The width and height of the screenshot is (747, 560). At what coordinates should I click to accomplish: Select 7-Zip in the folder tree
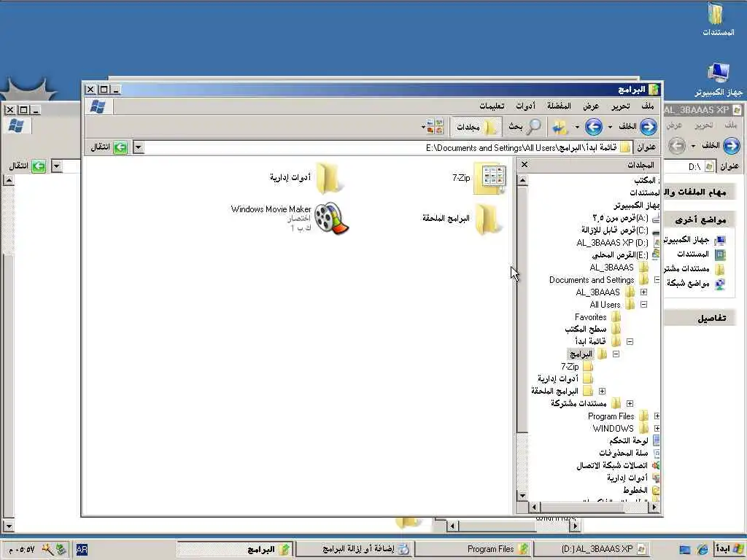click(x=569, y=367)
